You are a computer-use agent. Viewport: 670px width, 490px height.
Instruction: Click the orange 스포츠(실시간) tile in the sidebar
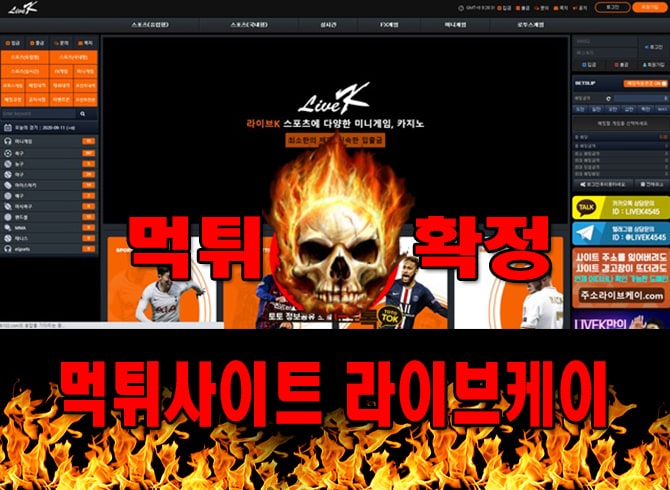[25, 71]
